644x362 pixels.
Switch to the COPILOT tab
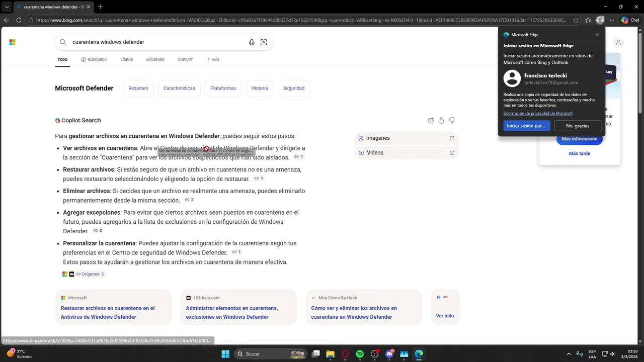(185, 60)
